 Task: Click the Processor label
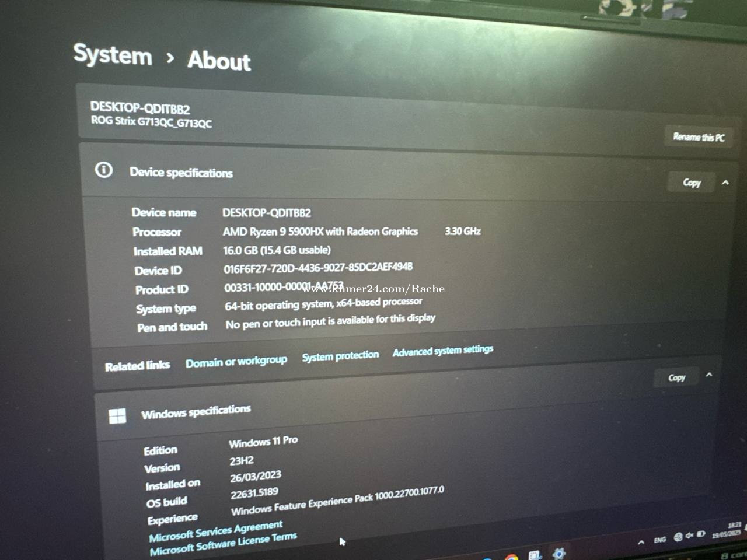point(157,232)
